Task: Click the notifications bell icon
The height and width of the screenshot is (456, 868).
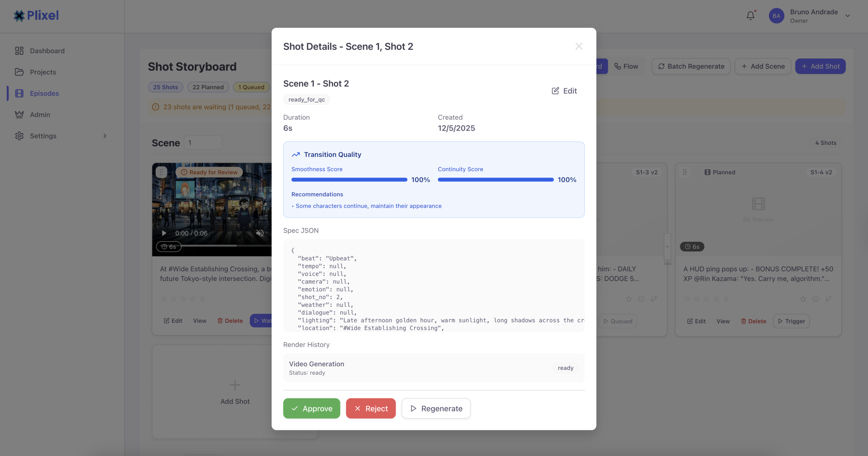Action: (x=750, y=16)
